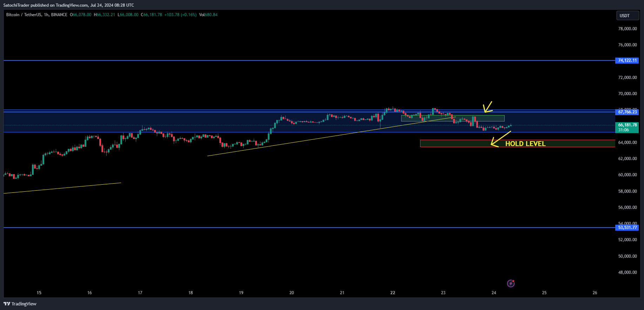Click date 26 on the time axis
The image size is (644, 310).
pyautogui.click(x=595, y=293)
